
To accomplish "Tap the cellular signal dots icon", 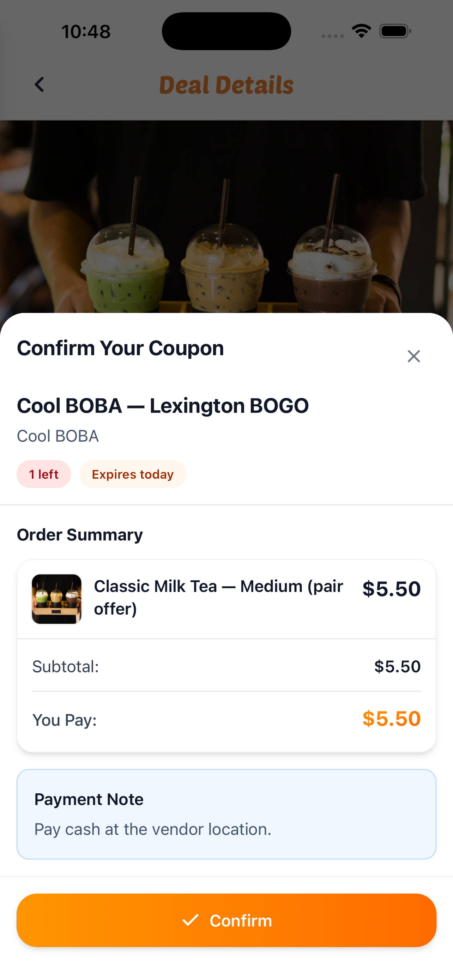I will click(x=332, y=36).
